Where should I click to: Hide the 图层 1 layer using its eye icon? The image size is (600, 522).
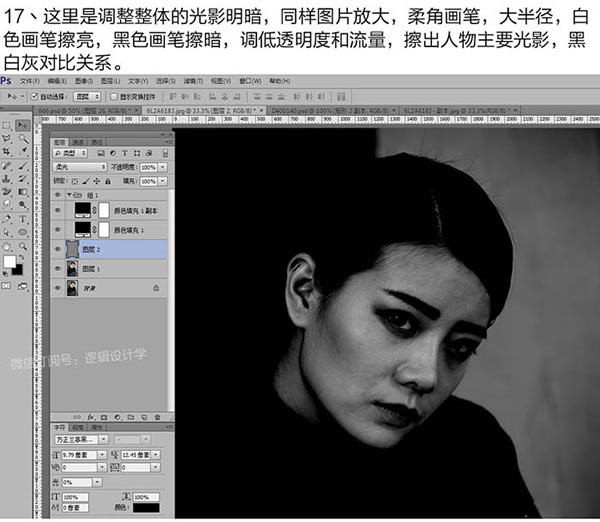(56, 268)
